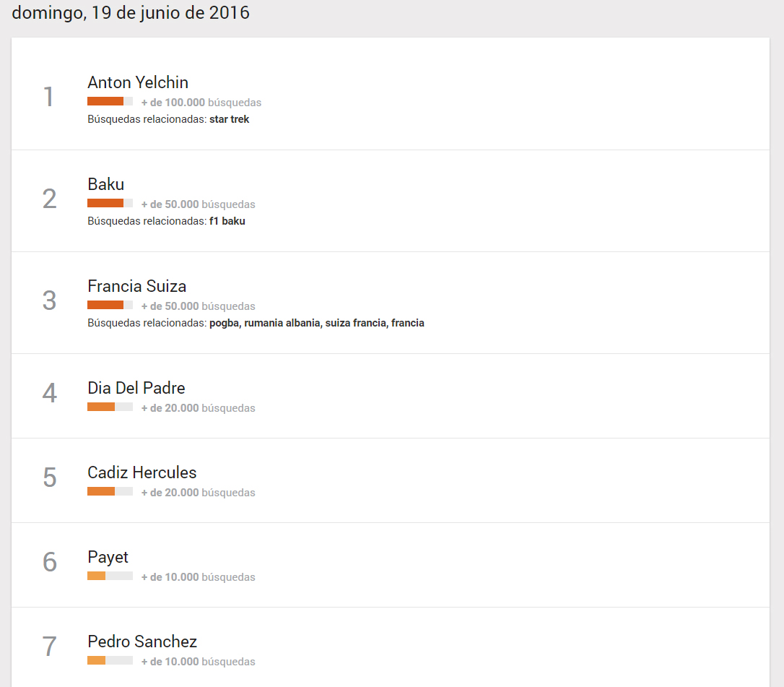Click the volume bar under Payet
Screen dimensions: 784x687
click(110, 576)
